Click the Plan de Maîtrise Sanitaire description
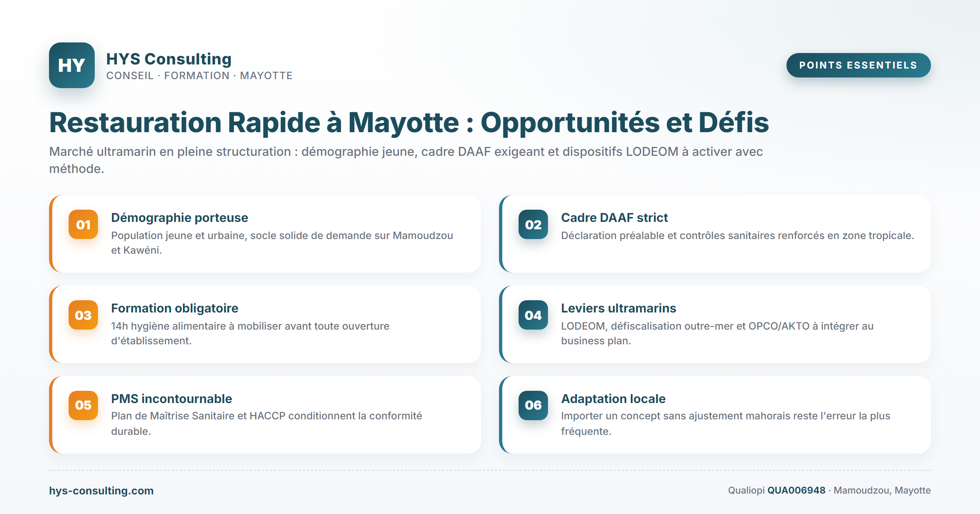 [x=267, y=423]
